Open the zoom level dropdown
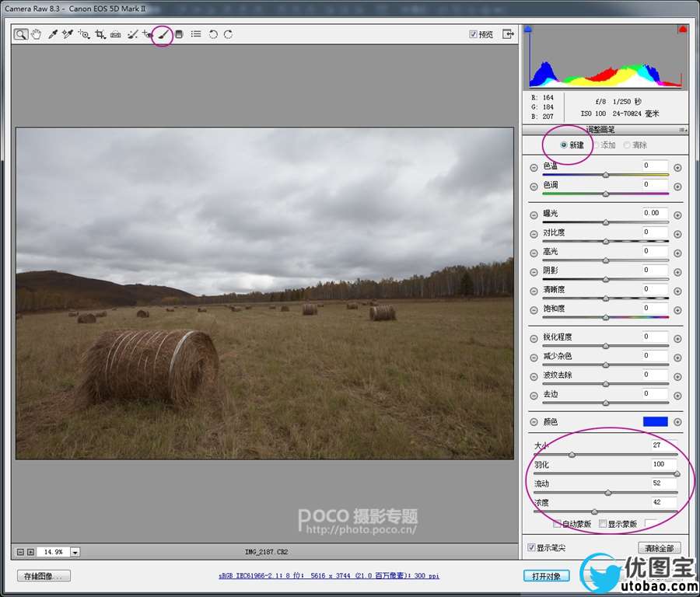Viewport: 700px width, 597px height. 75,552
